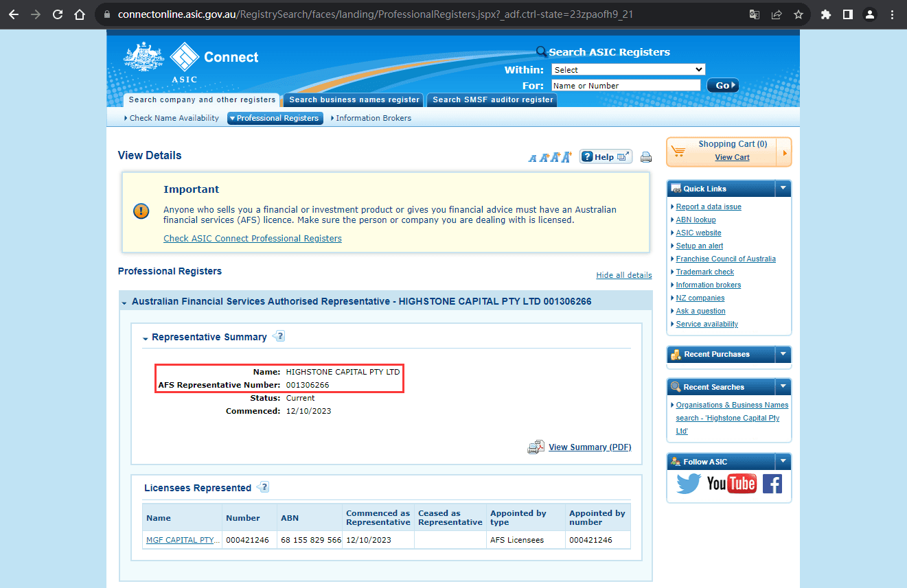Image resolution: width=907 pixels, height=588 pixels.
Task: Open the Twitter follow icon
Action: [688, 483]
